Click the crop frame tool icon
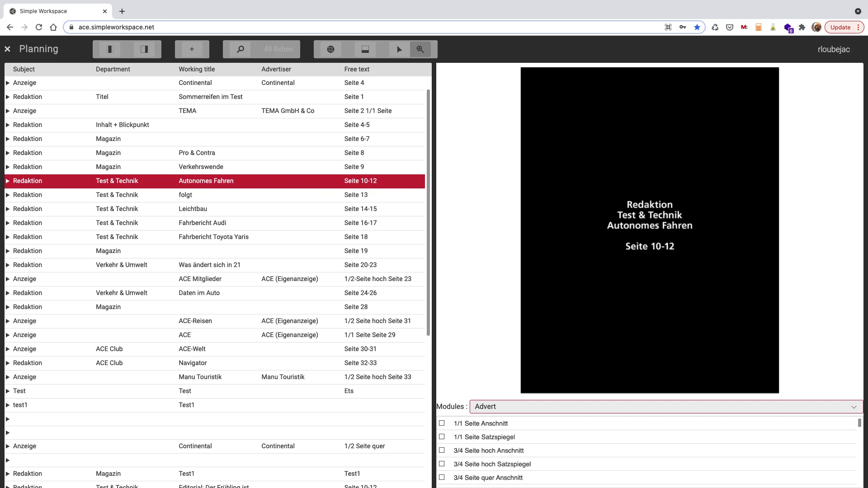 coord(330,49)
